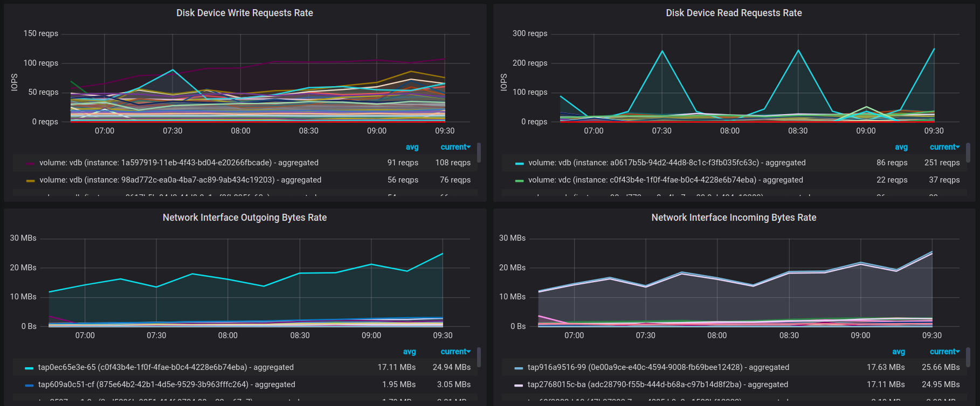Sort read requests legend by avg column

point(901,147)
